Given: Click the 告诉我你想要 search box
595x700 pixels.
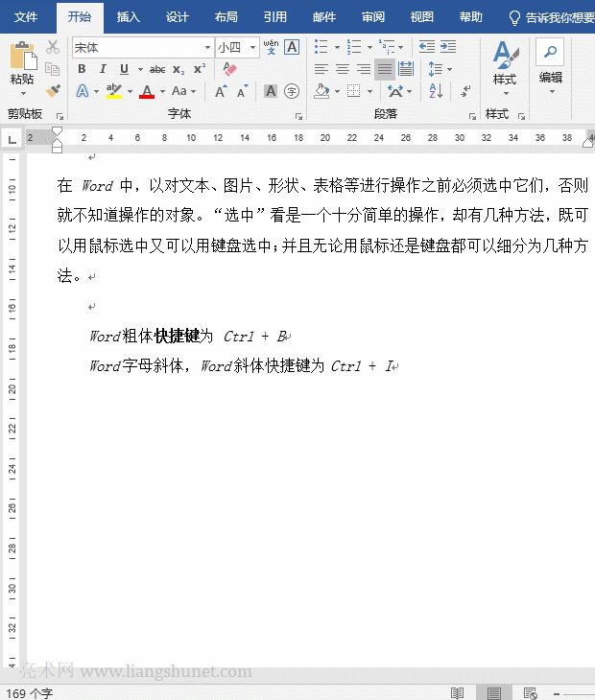Looking at the screenshot, I should 552,17.
